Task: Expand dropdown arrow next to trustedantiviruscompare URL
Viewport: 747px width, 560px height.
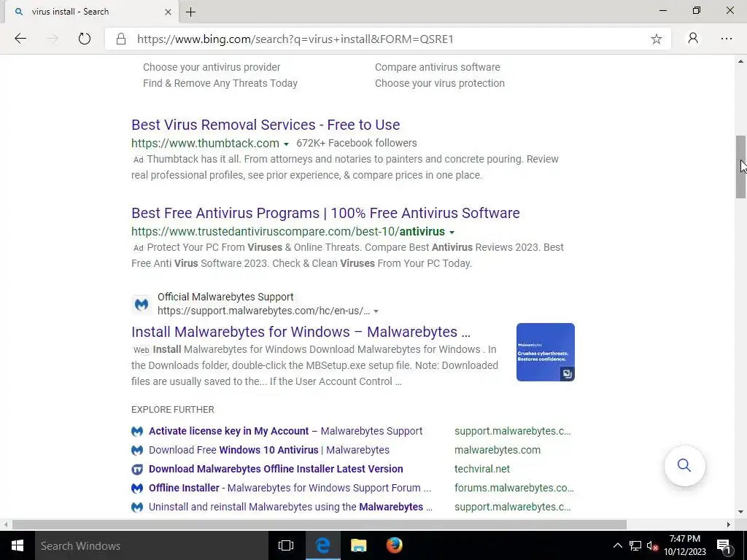Action: (x=452, y=233)
